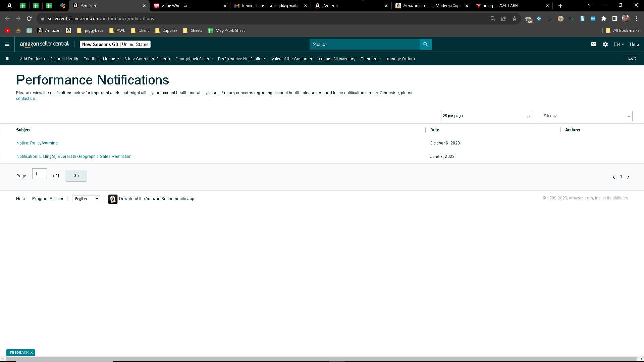Open the EN language dropdown
Viewport: 644px width, 362px height.
(x=619, y=44)
